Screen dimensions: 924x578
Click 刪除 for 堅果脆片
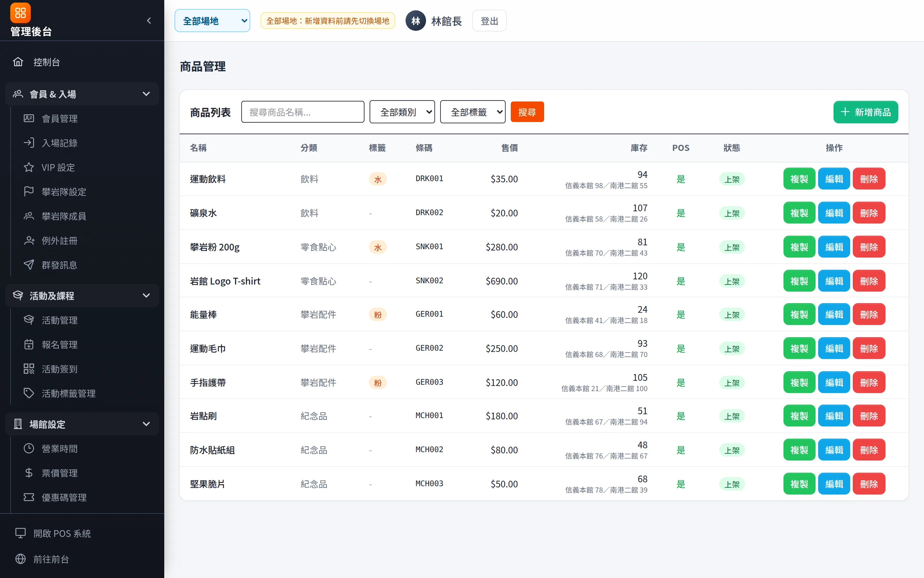tap(868, 484)
